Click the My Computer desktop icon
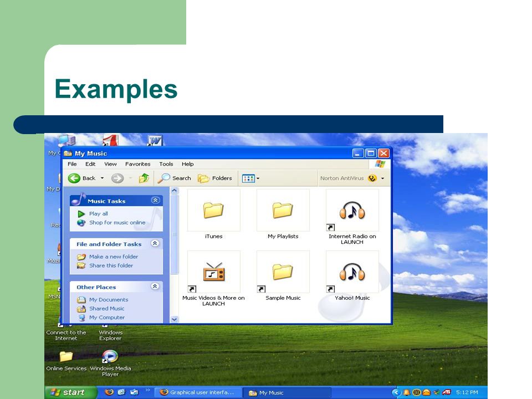Screen dimensions: 532x399 pyautogui.click(x=66, y=140)
